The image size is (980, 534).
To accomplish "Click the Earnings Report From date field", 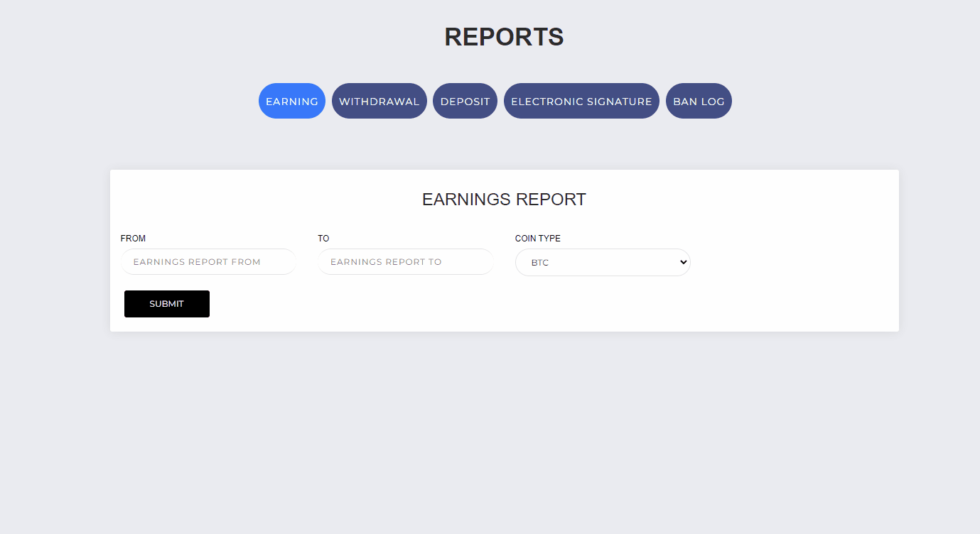I will (x=208, y=262).
